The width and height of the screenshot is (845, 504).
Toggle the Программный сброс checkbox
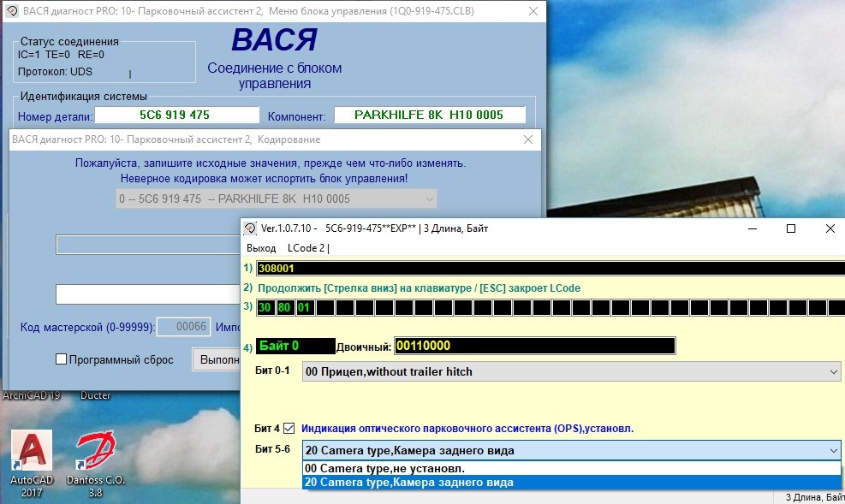[62, 359]
